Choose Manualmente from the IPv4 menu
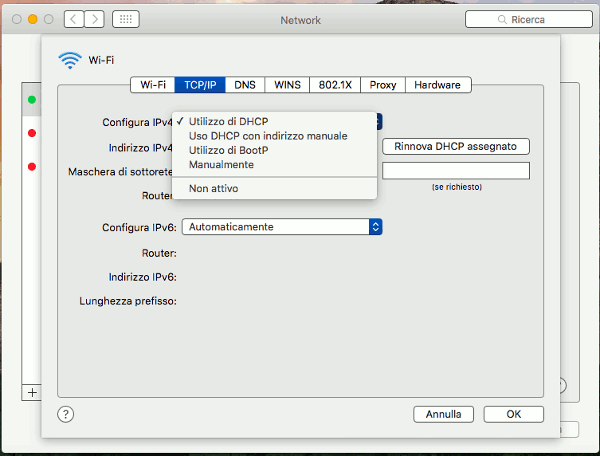 (x=221, y=164)
